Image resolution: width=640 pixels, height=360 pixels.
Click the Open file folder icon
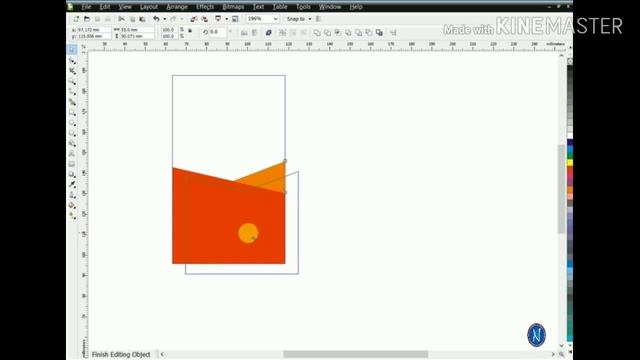click(x=87, y=19)
